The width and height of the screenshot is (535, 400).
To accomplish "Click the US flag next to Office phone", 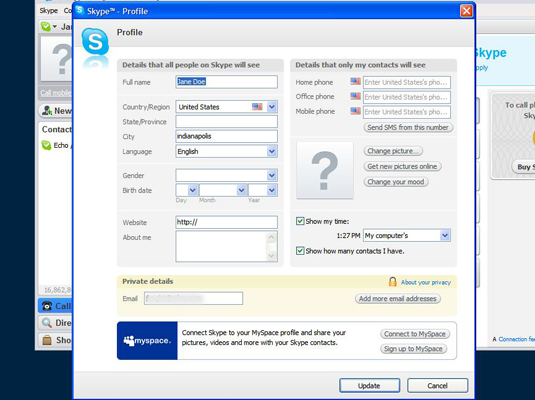I will point(355,96).
